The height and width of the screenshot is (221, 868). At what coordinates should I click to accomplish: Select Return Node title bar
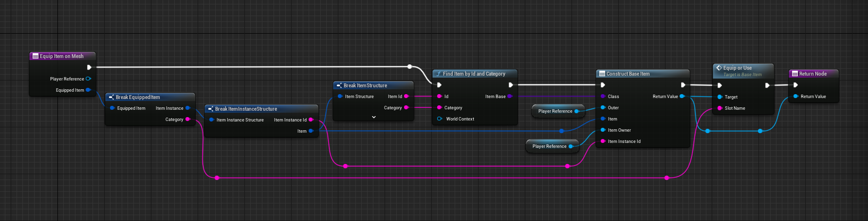click(813, 74)
